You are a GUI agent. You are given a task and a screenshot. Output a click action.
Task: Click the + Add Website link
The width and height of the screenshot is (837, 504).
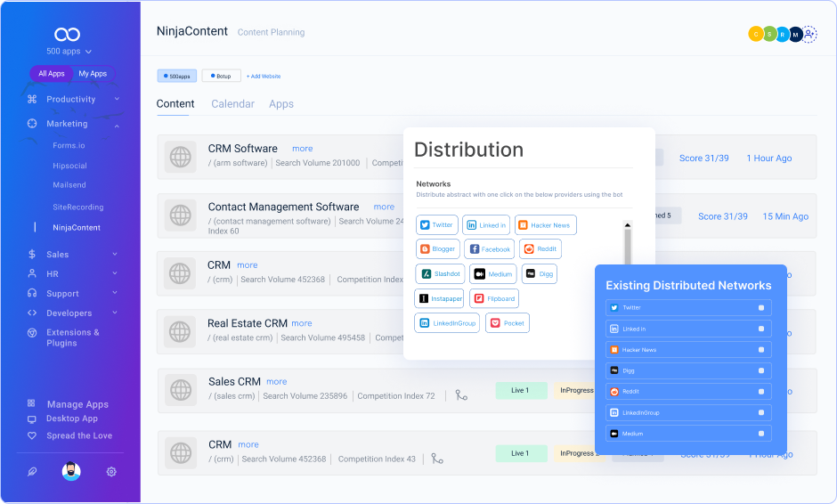coord(264,77)
